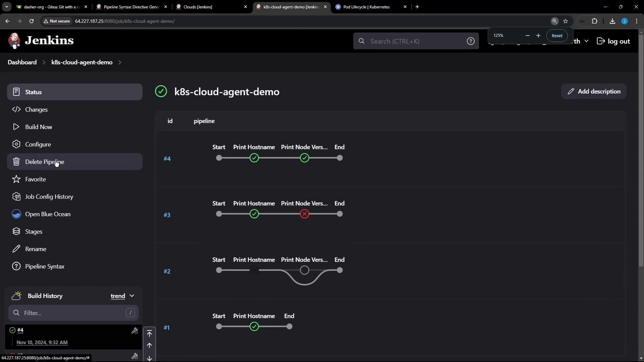Click green check on build #4 Print Hostname stage

(254, 158)
